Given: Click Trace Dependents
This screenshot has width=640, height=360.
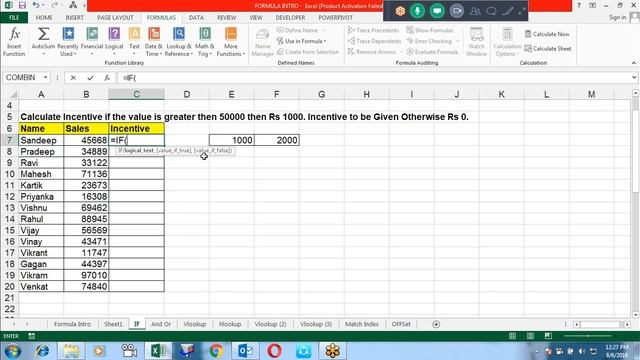Looking at the screenshot, I should pyautogui.click(x=374, y=41).
